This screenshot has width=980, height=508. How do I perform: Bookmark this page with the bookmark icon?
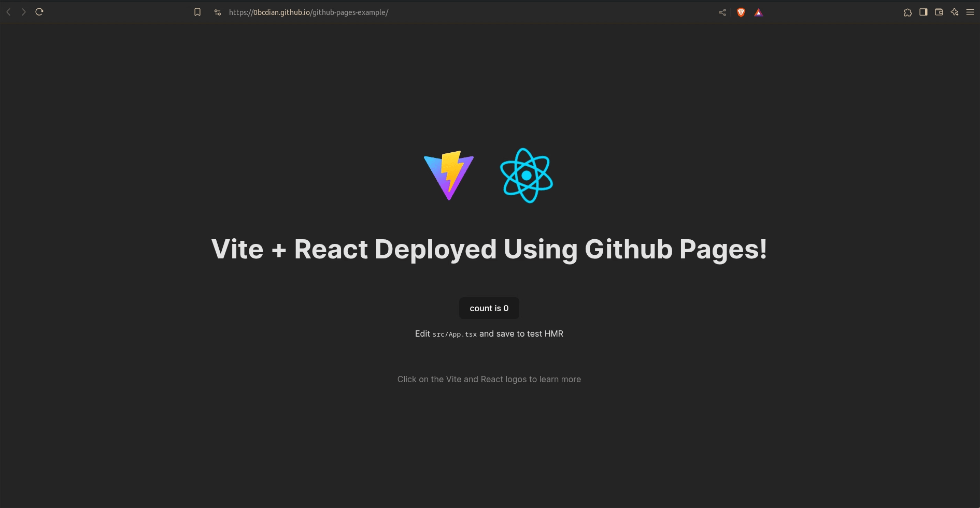tap(197, 12)
